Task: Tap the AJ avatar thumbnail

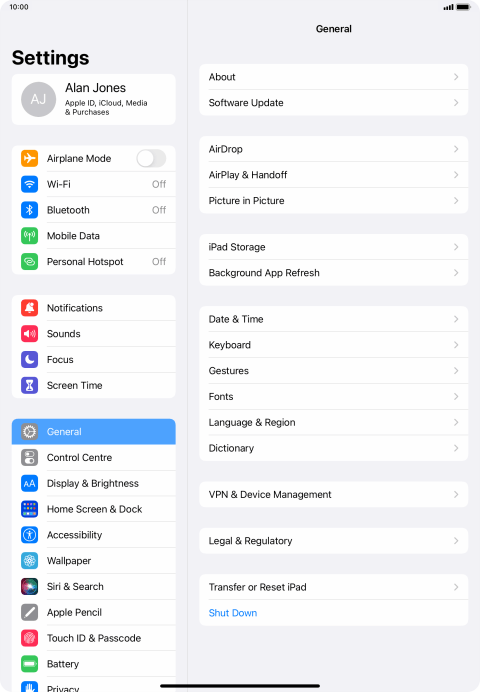Action: click(38, 99)
